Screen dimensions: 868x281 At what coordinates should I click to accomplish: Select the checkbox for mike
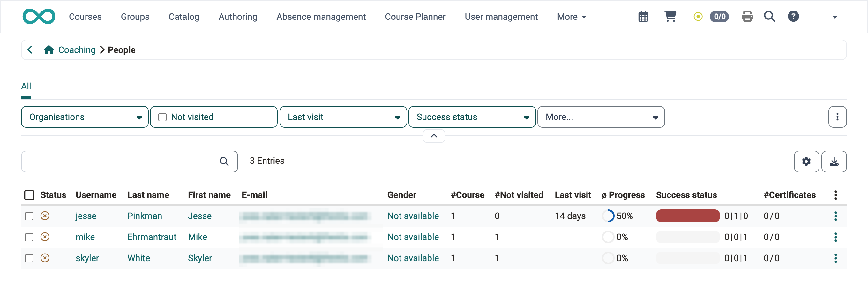[29, 237]
